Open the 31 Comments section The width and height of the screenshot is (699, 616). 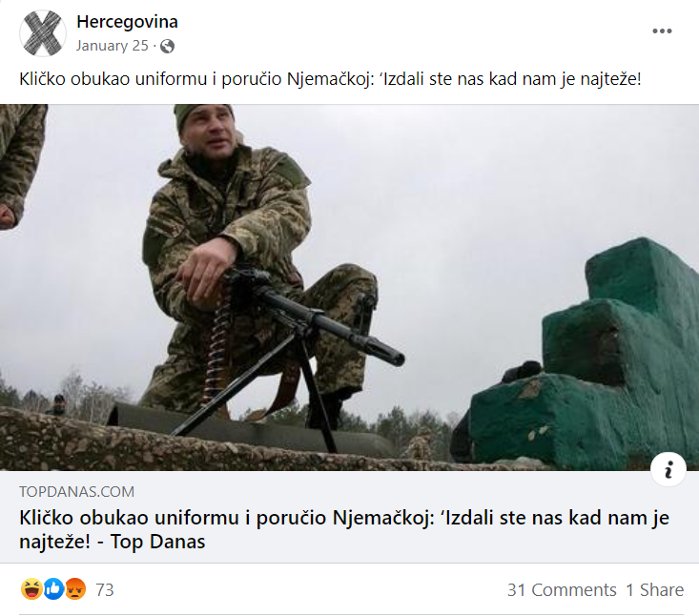tap(562, 589)
